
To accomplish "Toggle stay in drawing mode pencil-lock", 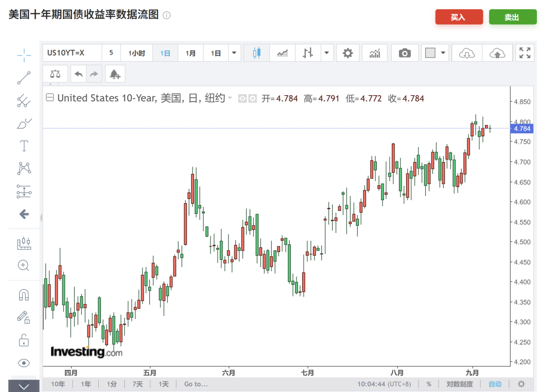I will click(x=24, y=317).
